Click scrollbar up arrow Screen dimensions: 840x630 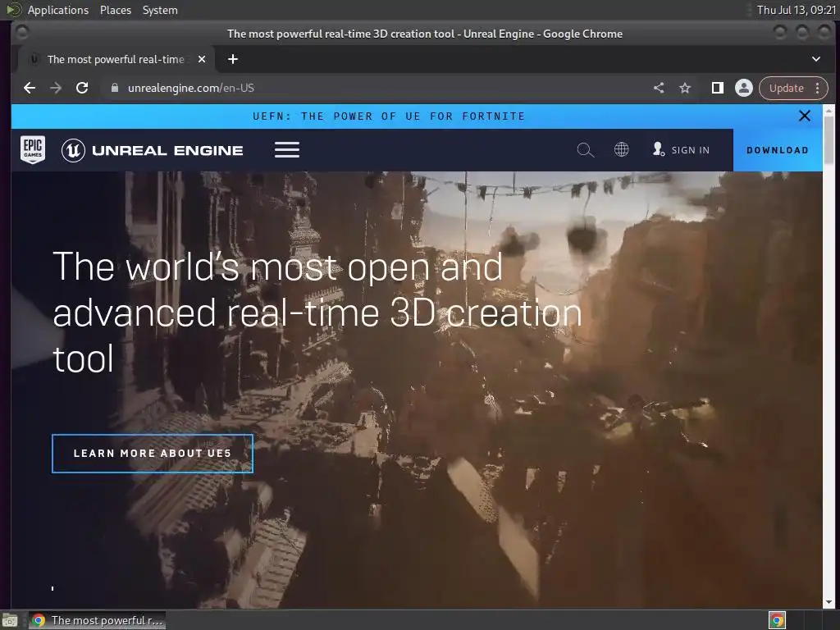(x=829, y=110)
